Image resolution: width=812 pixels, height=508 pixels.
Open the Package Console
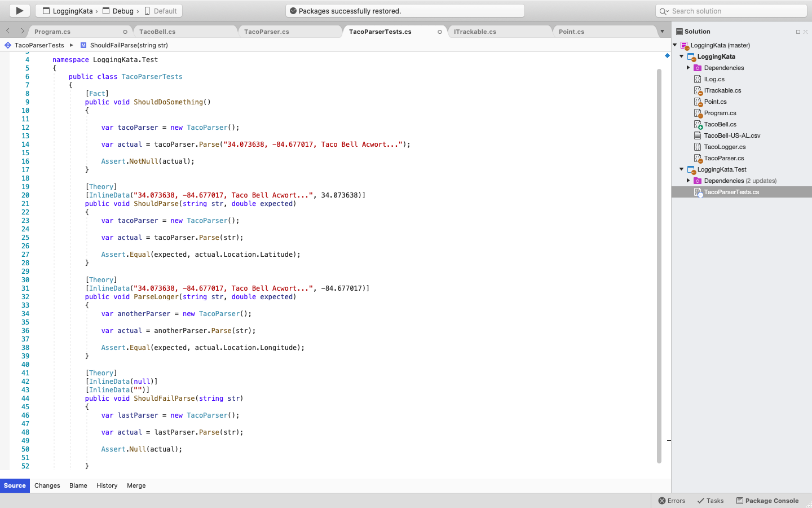(767, 501)
